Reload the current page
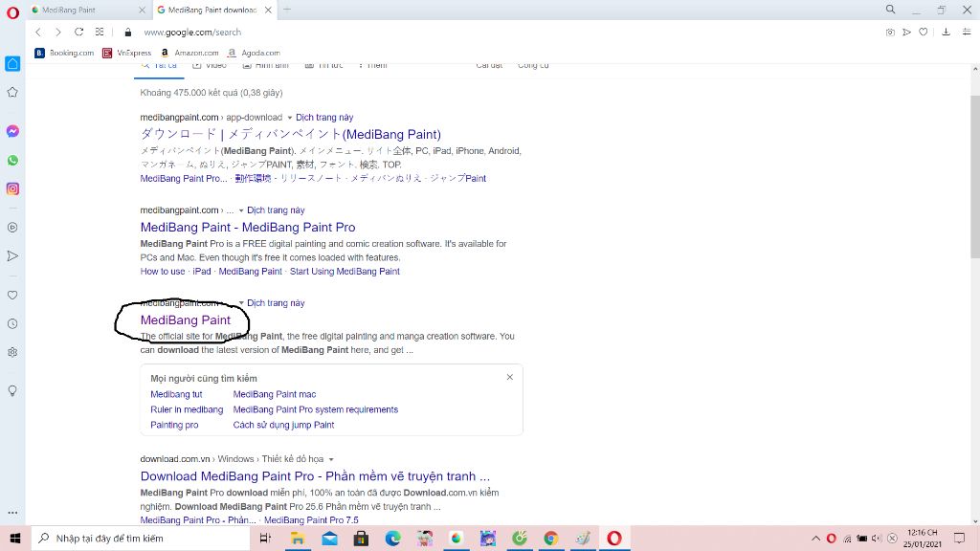Image resolution: width=980 pixels, height=551 pixels. 78,32
